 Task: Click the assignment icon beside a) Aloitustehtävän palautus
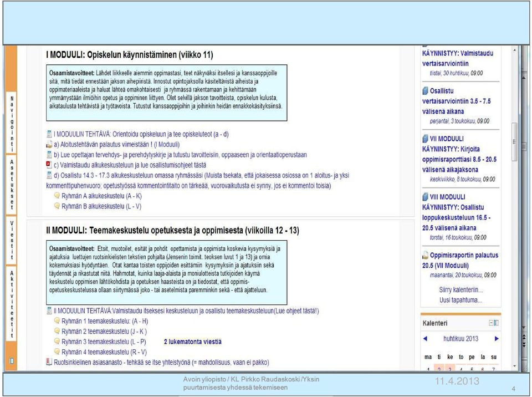point(49,145)
